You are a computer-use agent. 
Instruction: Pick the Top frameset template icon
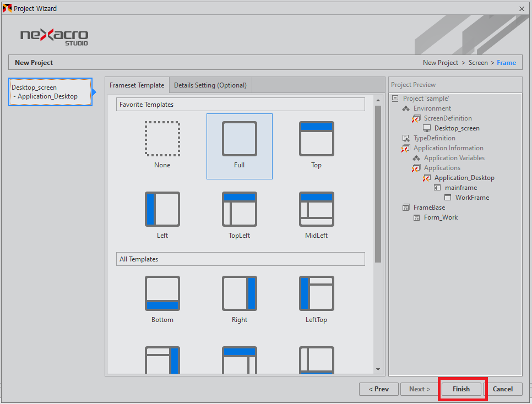(x=316, y=139)
